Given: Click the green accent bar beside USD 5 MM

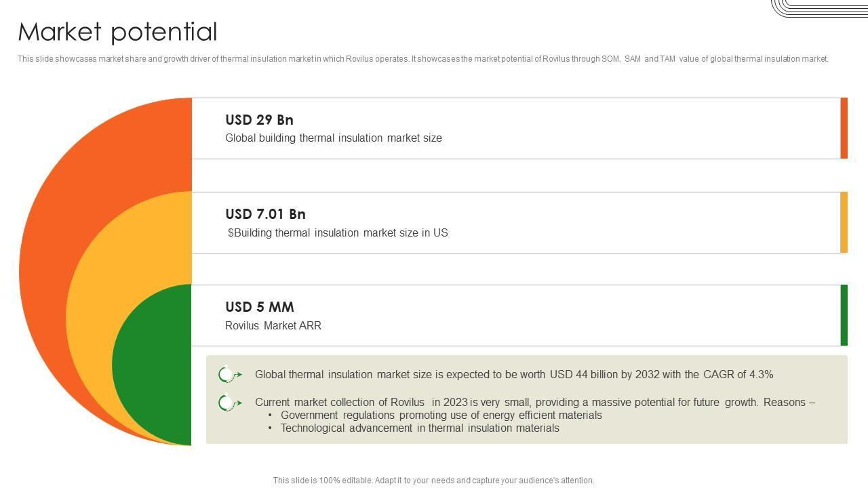Looking at the screenshot, I should click(x=844, y=315).
